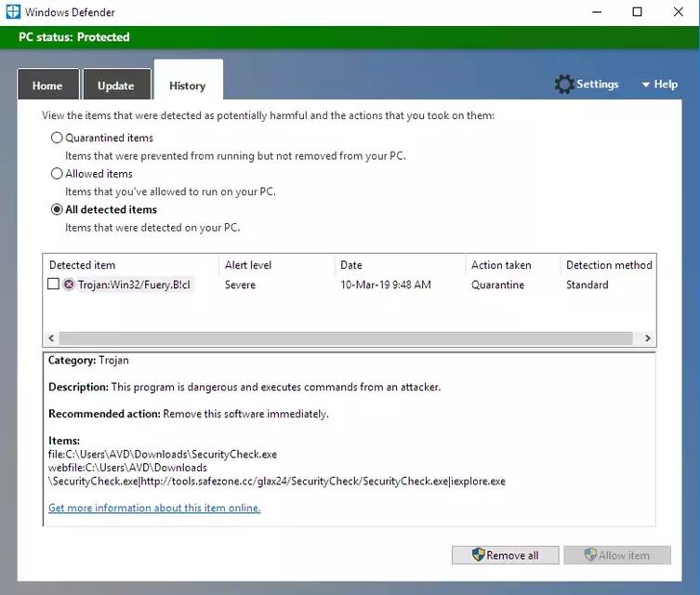Switch to the Home tab

click(x=47, y=84)
